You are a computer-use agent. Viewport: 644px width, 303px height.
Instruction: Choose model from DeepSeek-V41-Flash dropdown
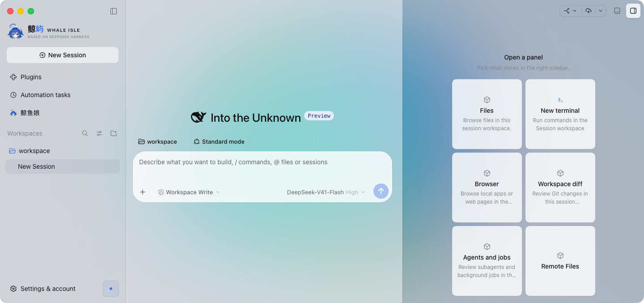pos(326,192)
